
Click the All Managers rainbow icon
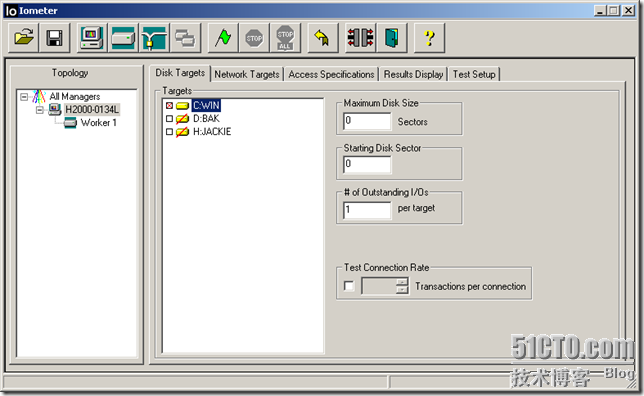[39, 97]
